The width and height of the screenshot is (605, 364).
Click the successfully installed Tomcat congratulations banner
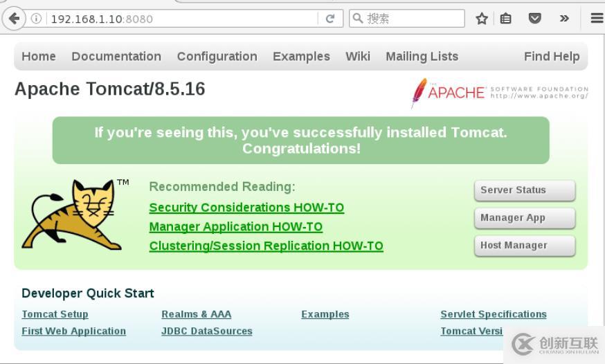pyautogui.click(x=301, y=140)
